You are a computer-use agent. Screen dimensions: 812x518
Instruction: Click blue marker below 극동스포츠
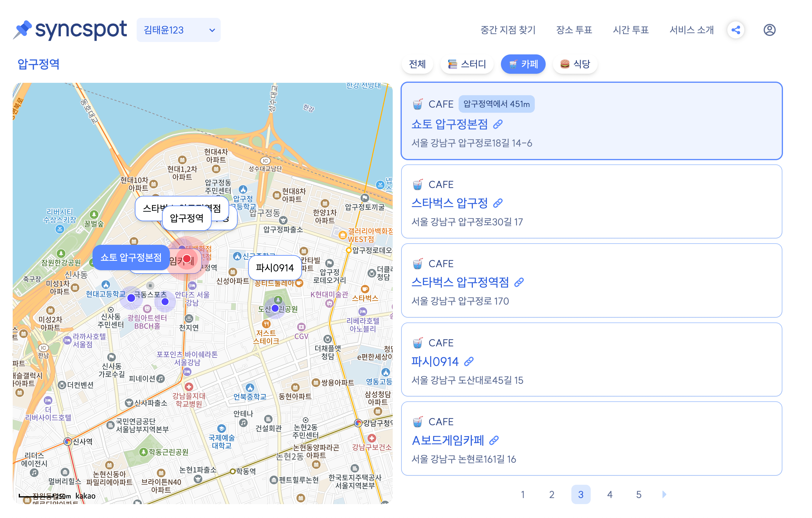click(165, 302)
